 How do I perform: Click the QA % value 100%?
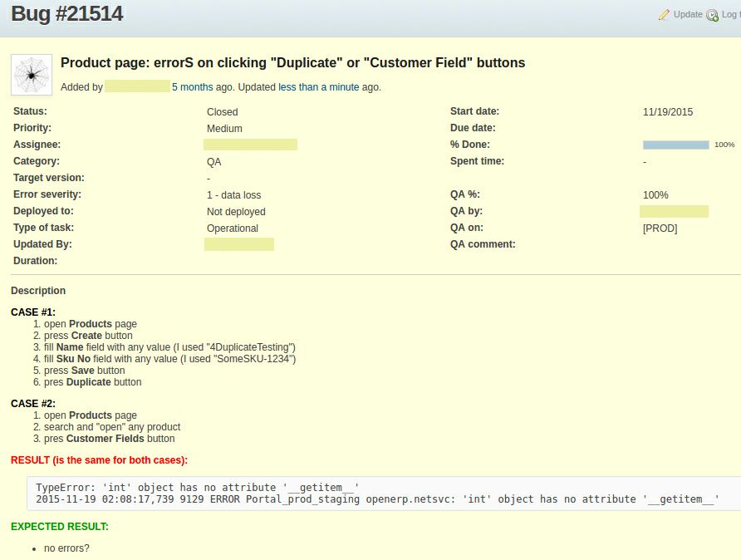tap(655, 194)
